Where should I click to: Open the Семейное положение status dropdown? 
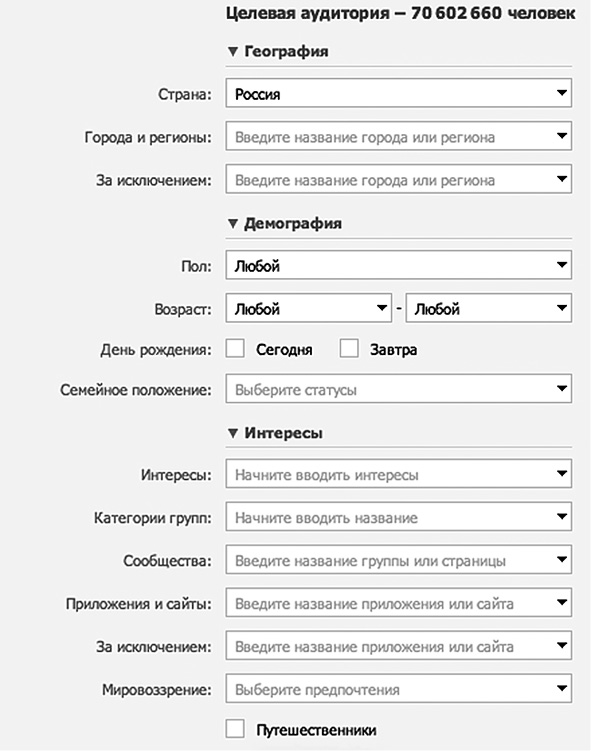point(398,388)
